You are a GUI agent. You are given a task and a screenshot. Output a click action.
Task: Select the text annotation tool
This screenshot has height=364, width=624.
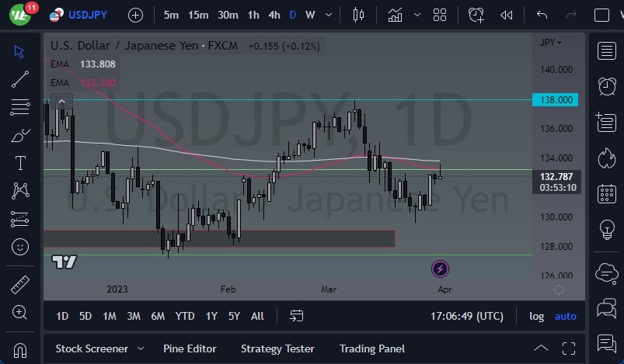tap(21, 163)
